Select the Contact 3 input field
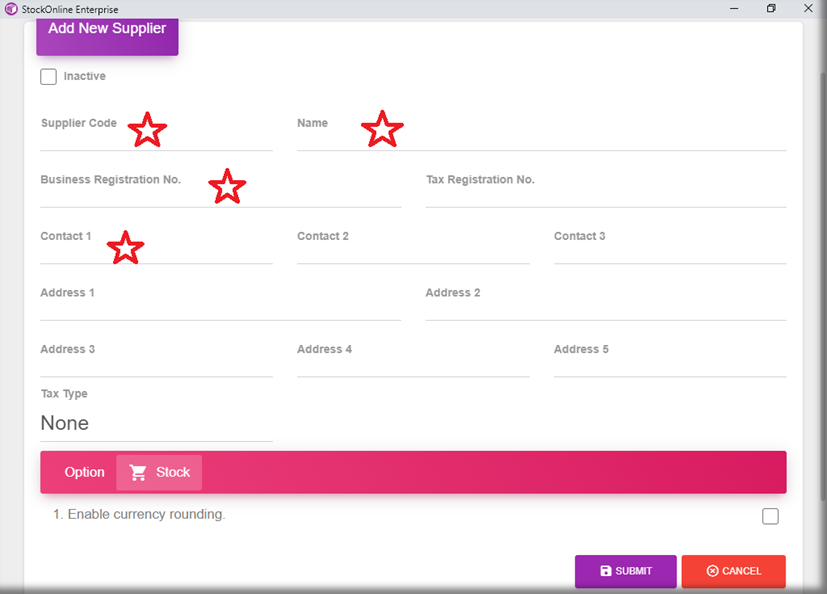Image resolution: width=827 pixels, height=594 pixels. pyautogui.click(x=669, y=252)
